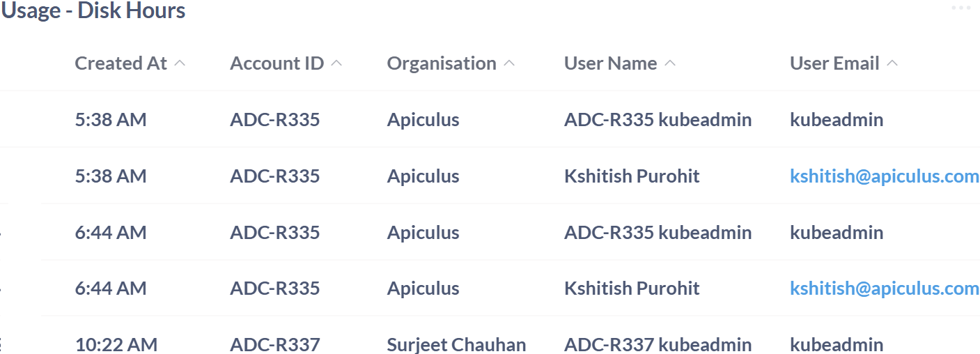Open kshitish@apiculus.com link in the 5:38 AM row
This screenshot has width=980, height=354.
[884, 176]
